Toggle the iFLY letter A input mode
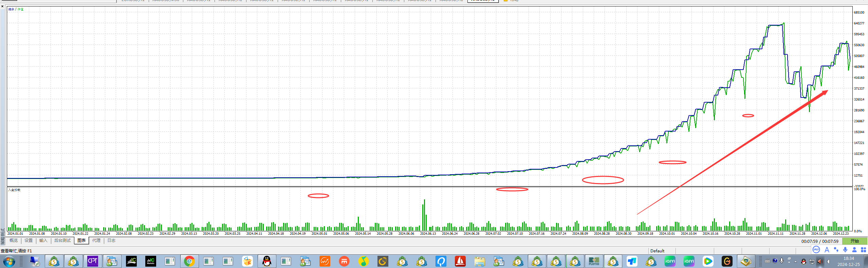Screen dimensions: 868x268 pos(827,250)
